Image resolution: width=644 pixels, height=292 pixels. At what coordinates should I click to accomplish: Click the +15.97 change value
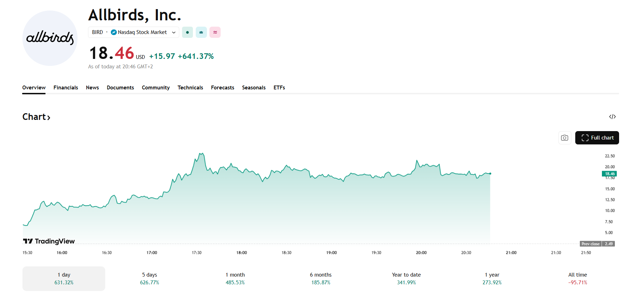pos(162,56)
